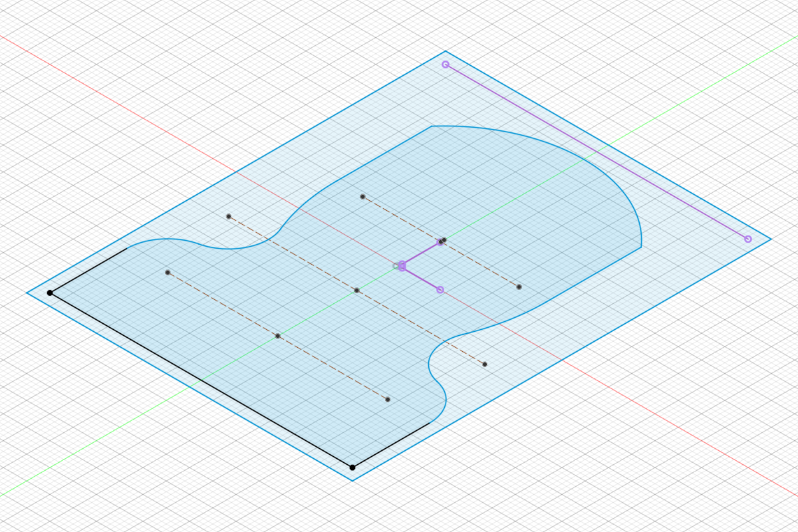Select the upper-left endpoint of the lower-left dashed line
The height and width of the screenshot is (532, 798).
(x=168, y=272)
